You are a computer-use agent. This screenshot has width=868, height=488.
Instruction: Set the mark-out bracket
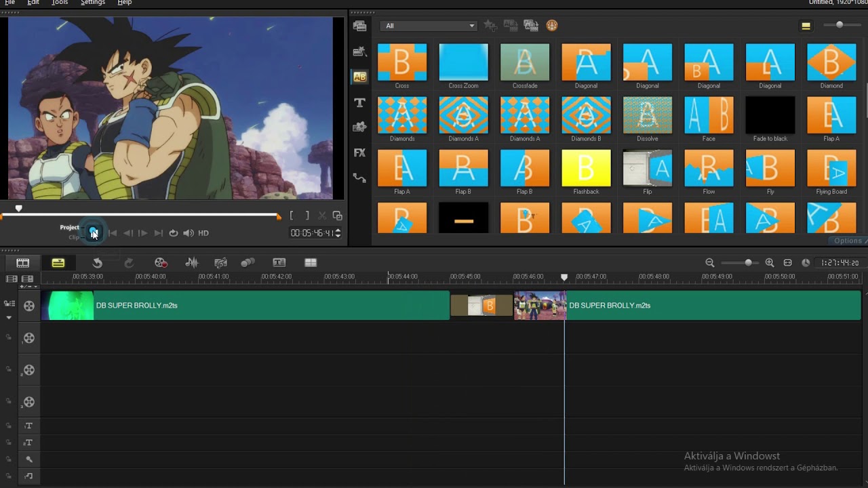(x=307, y=216)
